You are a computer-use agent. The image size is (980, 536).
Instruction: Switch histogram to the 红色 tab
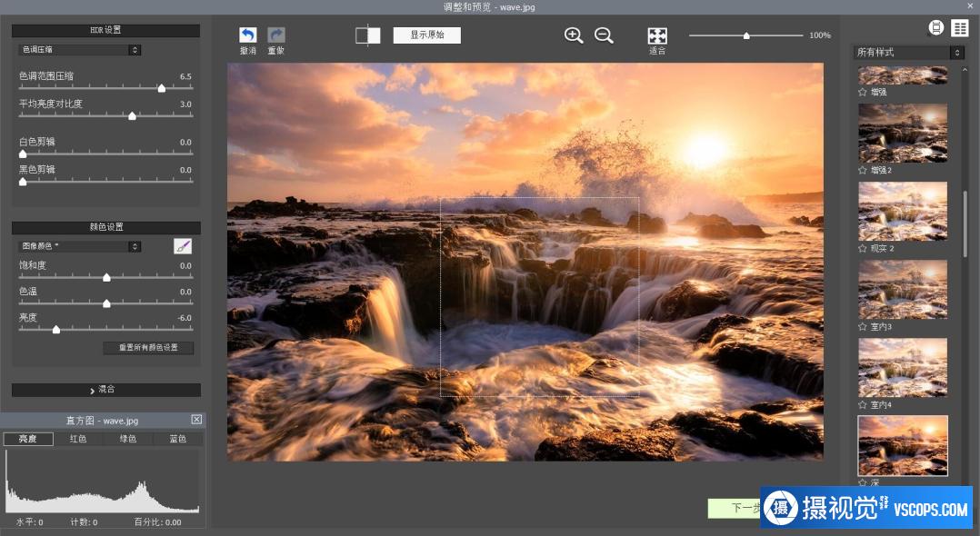tap(77, 439)
